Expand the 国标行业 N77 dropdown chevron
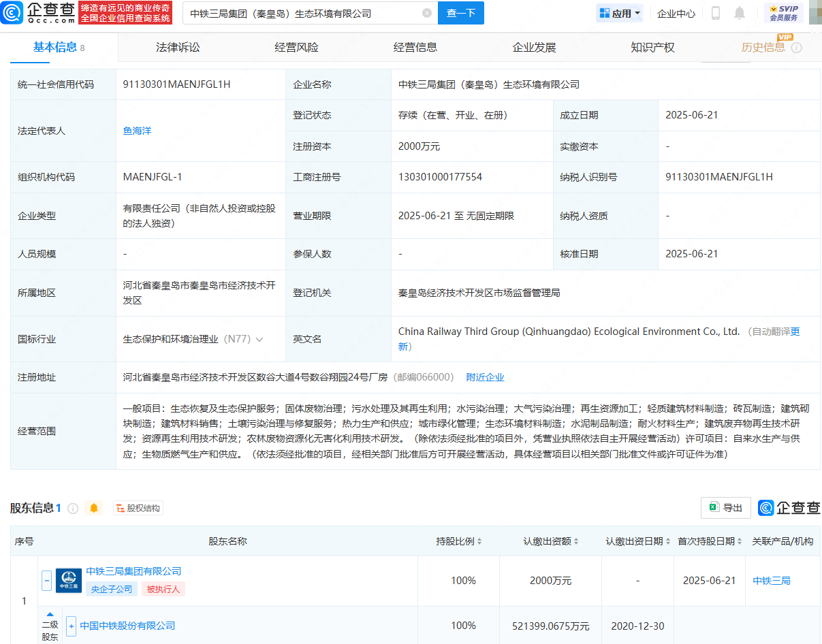822x644 pixels. tap(259, 339)
